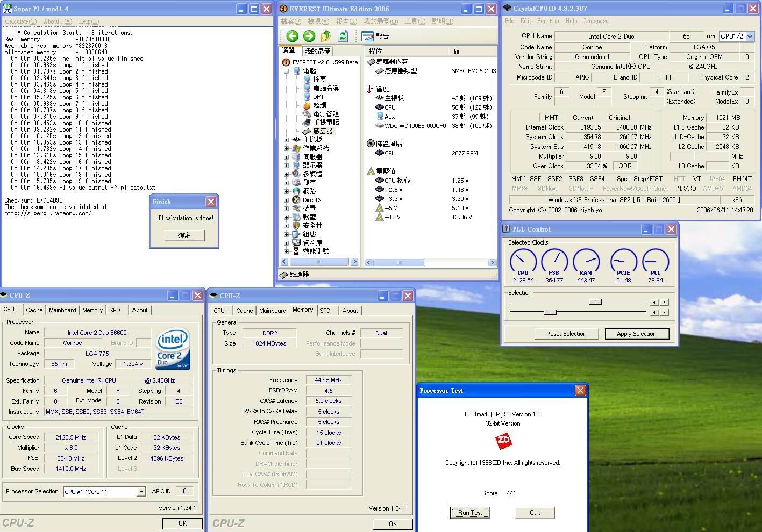This screenshot has width=762, height=532.
Task: Click 電壓值 voltage warning icon
Action: coord(371,171)
